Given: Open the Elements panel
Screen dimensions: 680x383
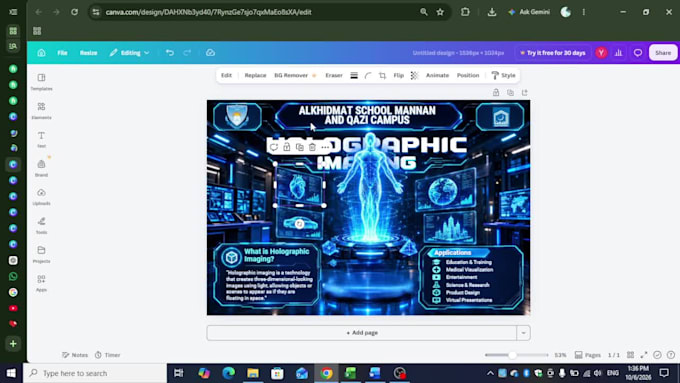Looking at the screenshot, I should (41, 111).
